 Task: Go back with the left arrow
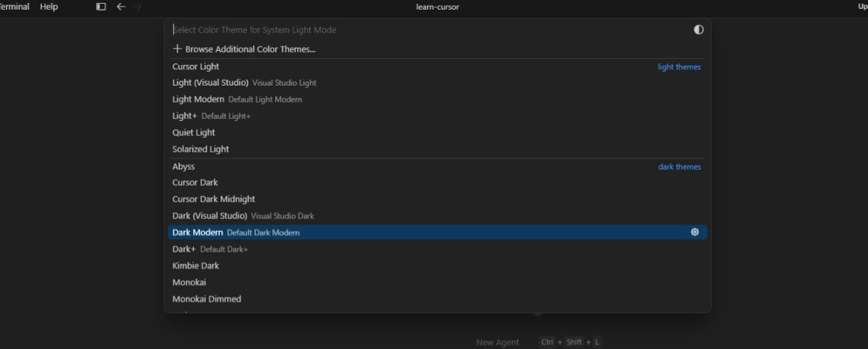tap(121, 7)
